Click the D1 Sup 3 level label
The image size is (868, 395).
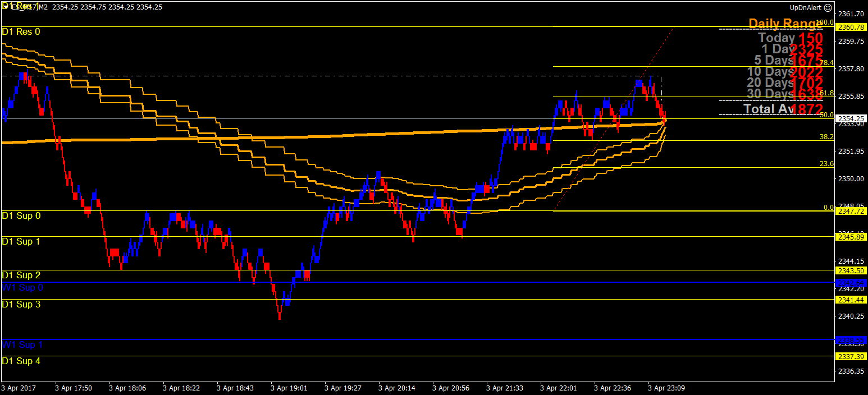[21, 304]
